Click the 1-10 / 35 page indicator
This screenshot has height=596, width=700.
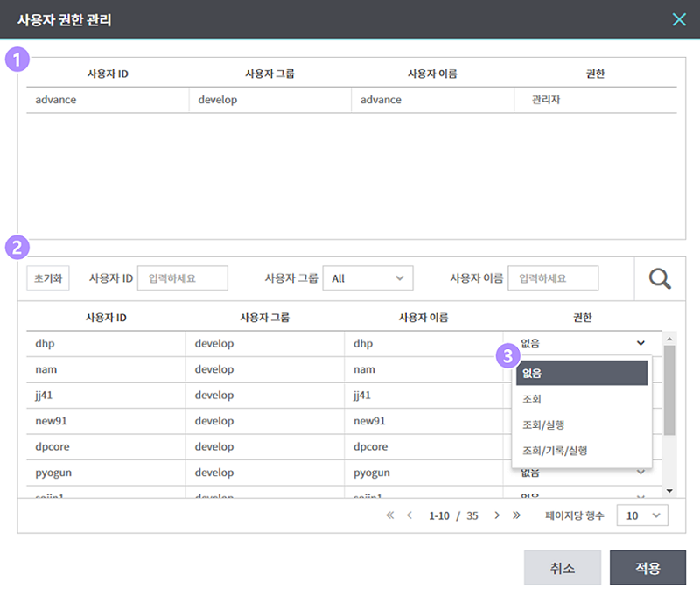click(453, 515)
